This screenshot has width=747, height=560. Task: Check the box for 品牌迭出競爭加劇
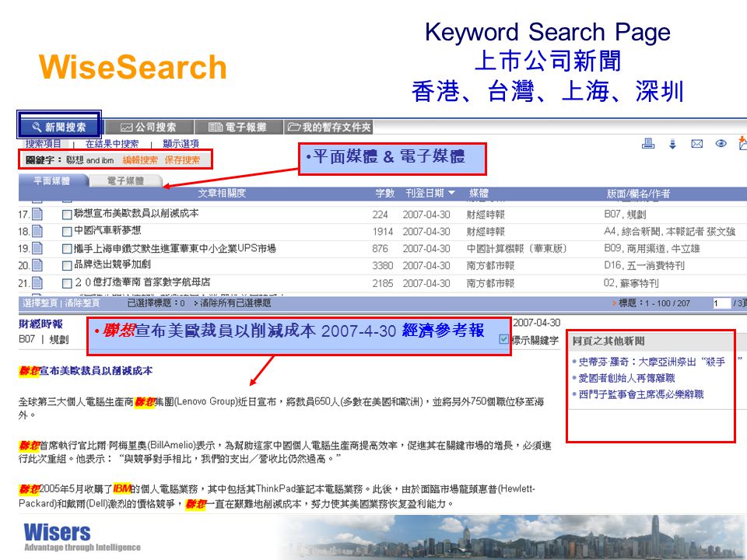pos(67,266)
